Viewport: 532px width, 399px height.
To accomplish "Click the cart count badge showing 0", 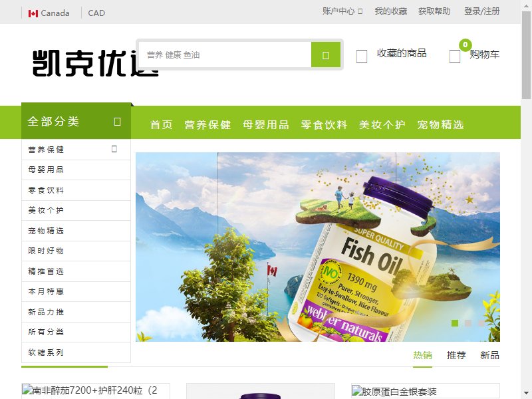I will tap(465, 45).
